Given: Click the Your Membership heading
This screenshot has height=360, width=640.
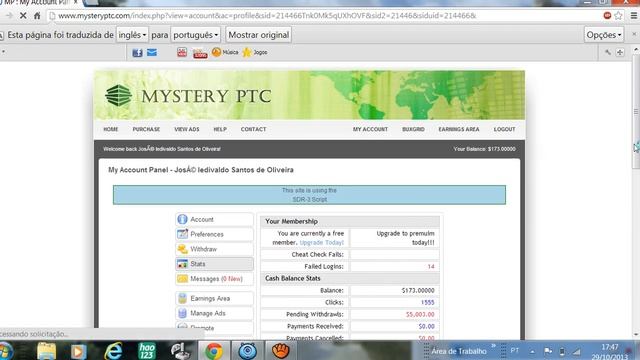Looking at the screenshot, I should (291, 222).
